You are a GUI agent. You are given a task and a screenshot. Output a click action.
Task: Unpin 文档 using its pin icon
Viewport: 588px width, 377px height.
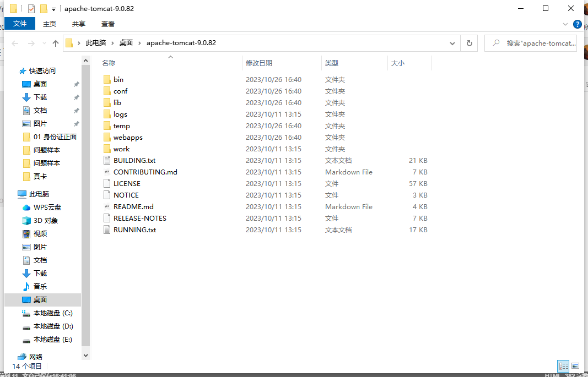[x=76, y=111]
